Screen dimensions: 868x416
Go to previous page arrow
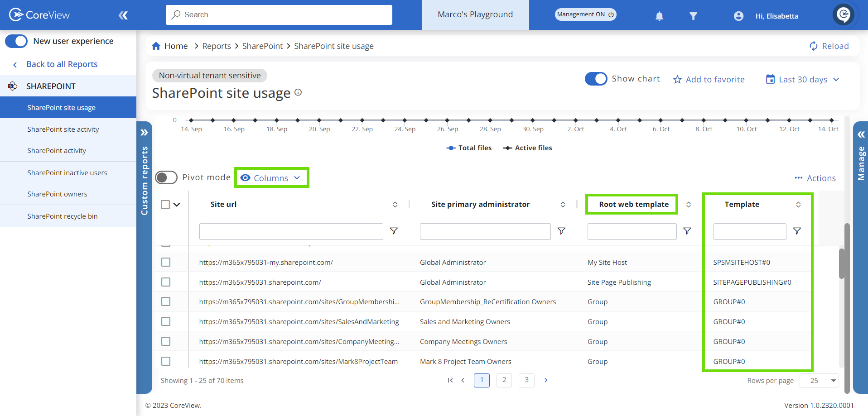[x=463, y=380]
